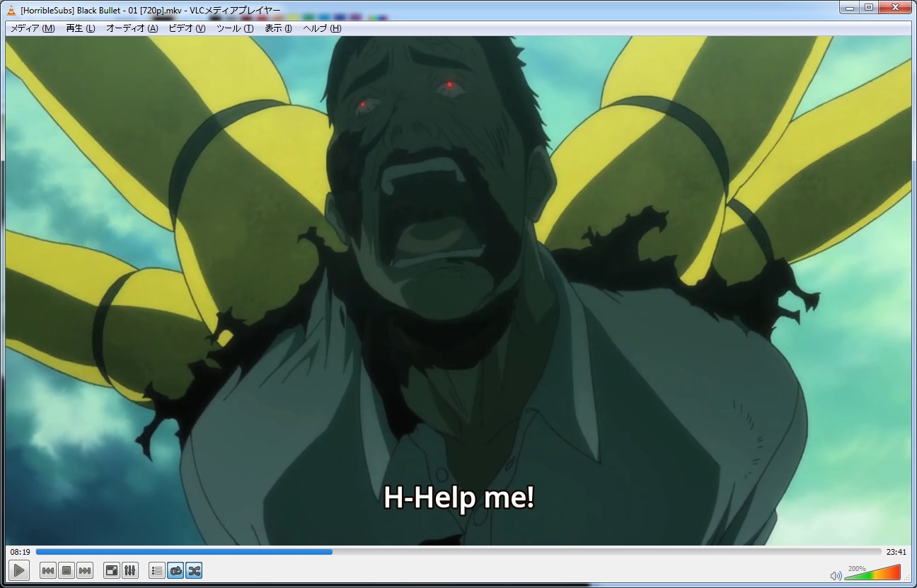Minimize the VLC window
The height and width of the screenshot is (588, 917).
point(850,8)
